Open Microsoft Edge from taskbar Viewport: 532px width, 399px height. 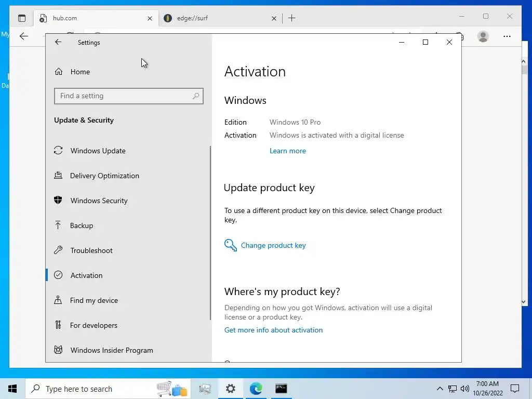click(256, 389)
